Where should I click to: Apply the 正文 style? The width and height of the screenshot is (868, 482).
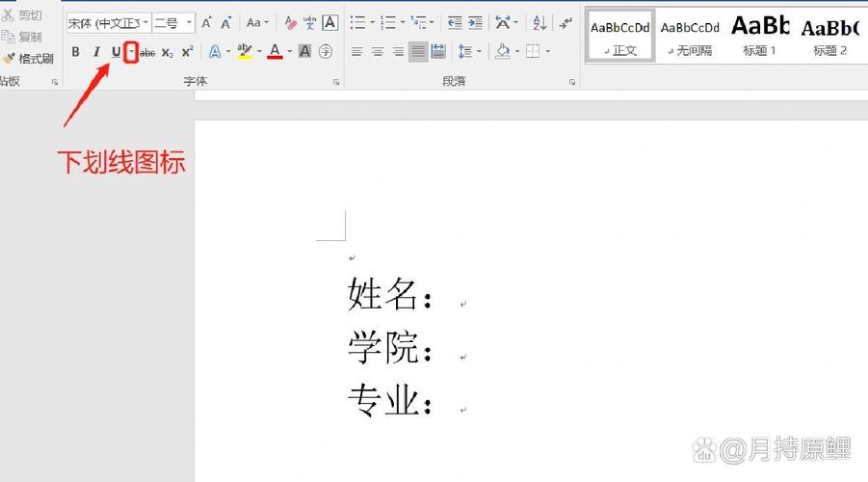pyautogui.click(x=620, y=36)
